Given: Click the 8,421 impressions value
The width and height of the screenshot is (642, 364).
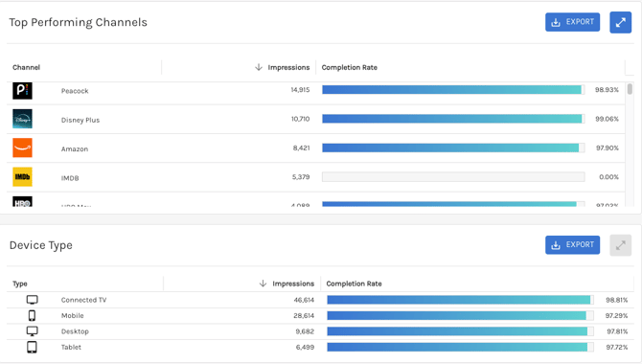Looking at the screenshot, I should [301, 148].
